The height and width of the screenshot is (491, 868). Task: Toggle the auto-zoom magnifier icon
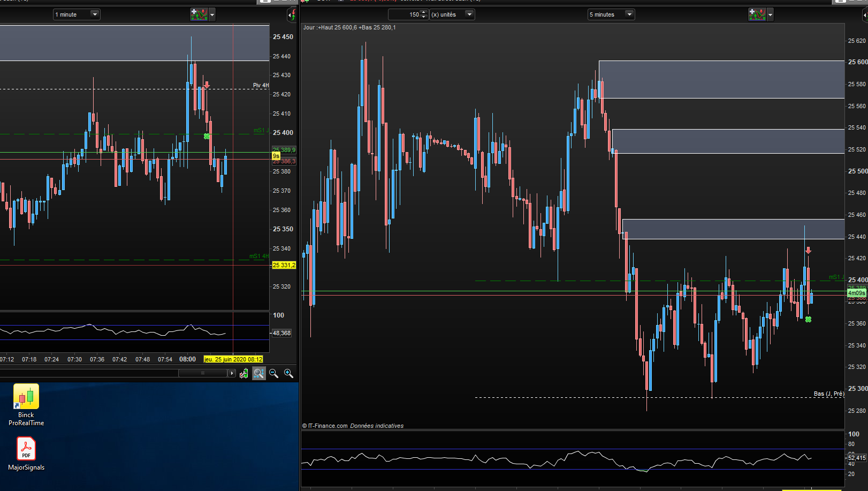(x=259, y=373)
